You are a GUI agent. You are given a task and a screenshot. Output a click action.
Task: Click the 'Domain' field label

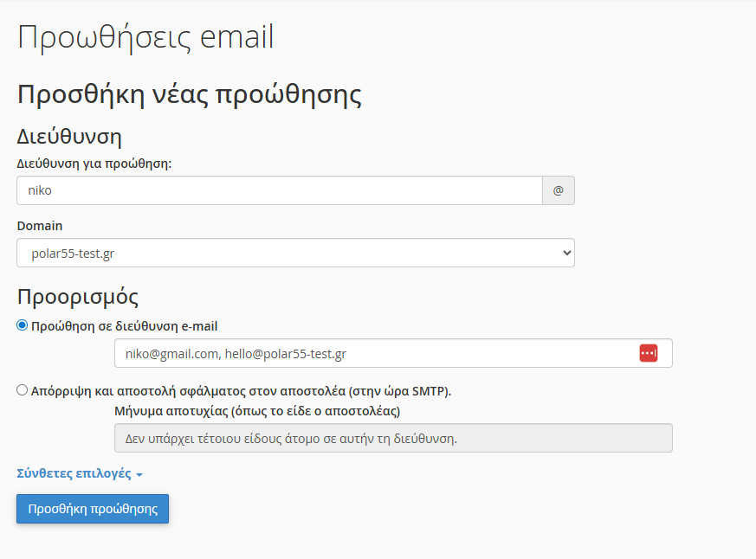40,226
